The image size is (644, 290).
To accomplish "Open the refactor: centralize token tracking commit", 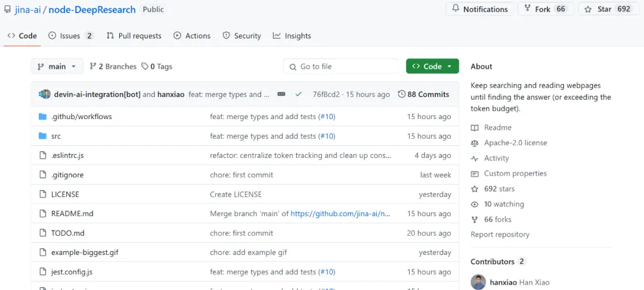I will 301,155.
